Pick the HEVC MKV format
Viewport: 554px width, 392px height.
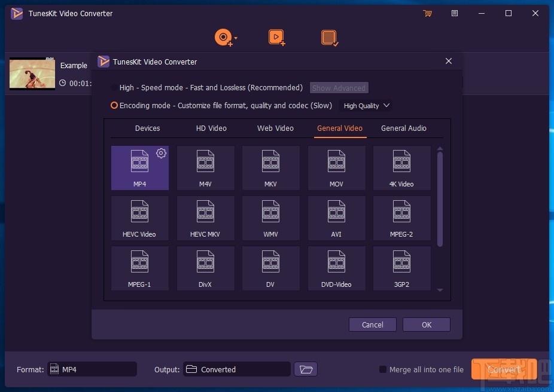(205, 218)
